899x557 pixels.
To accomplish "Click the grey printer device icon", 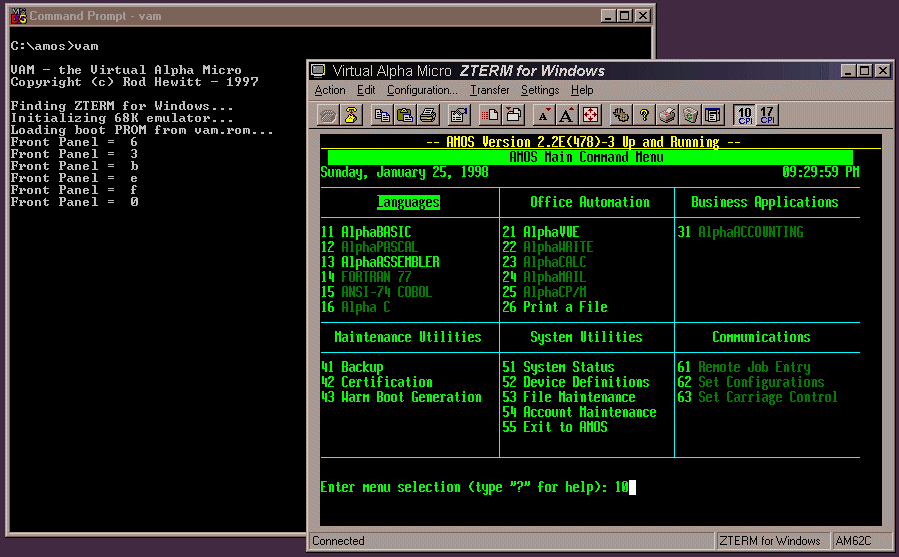I will (x=667, y=115).
